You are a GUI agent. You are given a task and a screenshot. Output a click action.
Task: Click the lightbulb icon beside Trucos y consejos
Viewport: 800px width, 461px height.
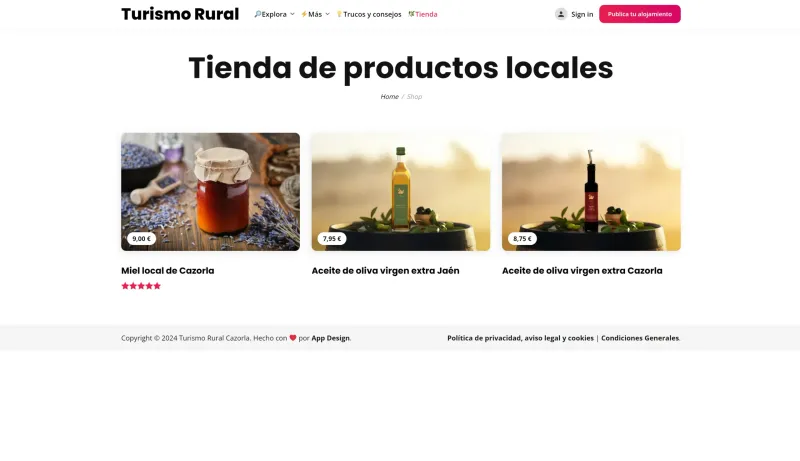click(x=339, y=14)
